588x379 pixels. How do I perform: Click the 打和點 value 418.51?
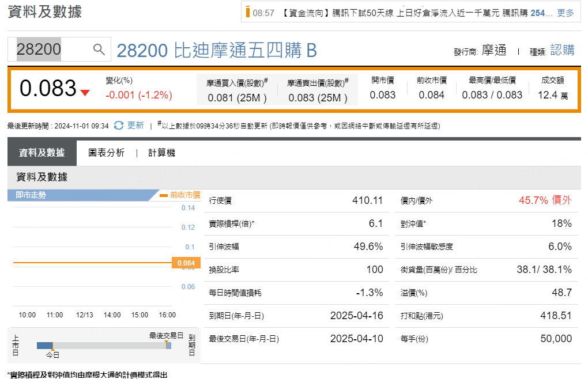pyautogui.click(x=556, y=316)
